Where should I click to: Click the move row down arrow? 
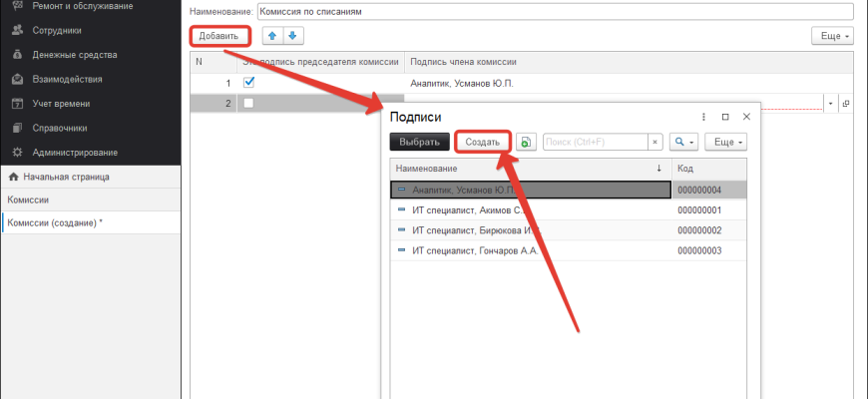click(292, 36)
